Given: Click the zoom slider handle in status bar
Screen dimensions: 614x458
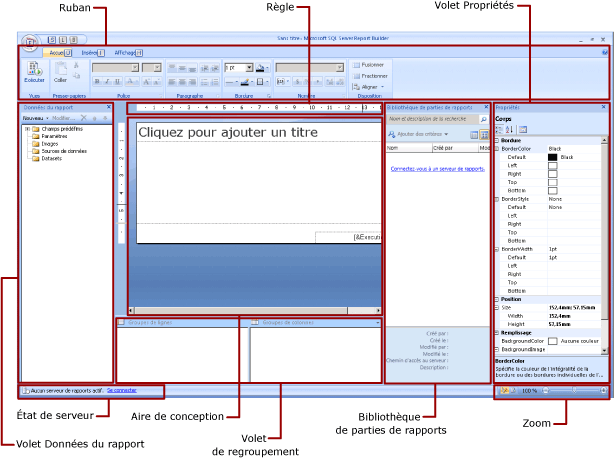Looking at the screenshot, I should pos(574,390).
